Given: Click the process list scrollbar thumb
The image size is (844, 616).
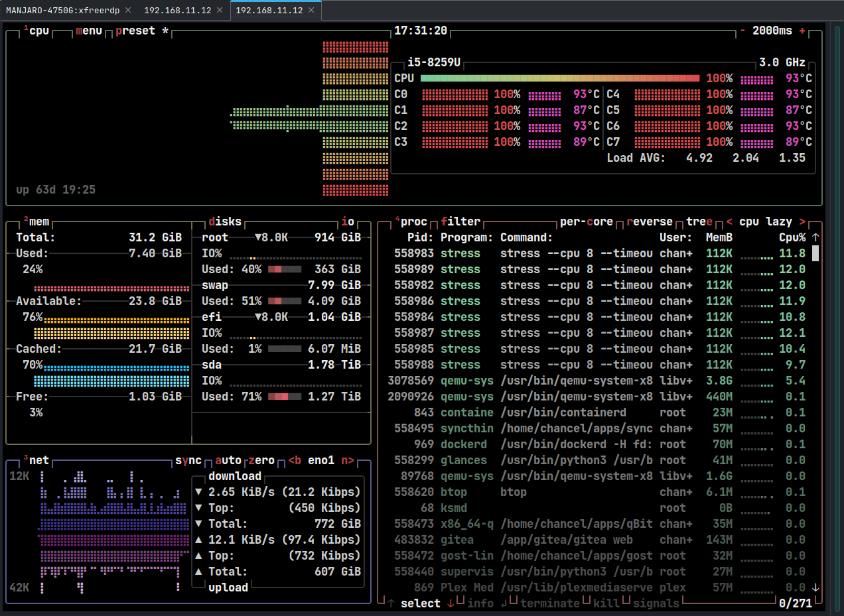Looking at the screenshot, I should tap(815, 253).
